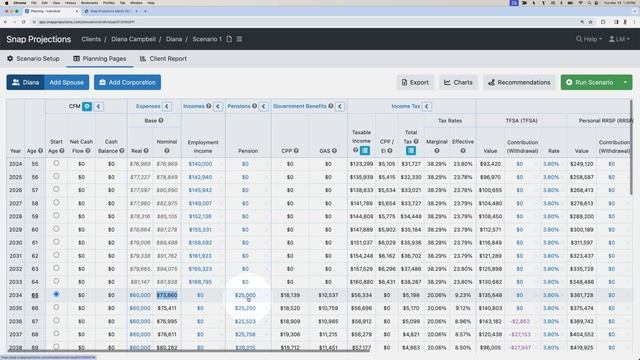Click info icon beside Taxable Income header
The height and width of the screenshot is (360, 640).
pos(356,151)
